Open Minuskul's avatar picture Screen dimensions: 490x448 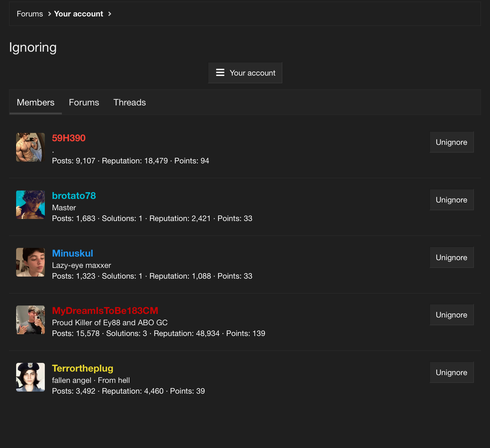pyautogui.click(x=30, y=262)
